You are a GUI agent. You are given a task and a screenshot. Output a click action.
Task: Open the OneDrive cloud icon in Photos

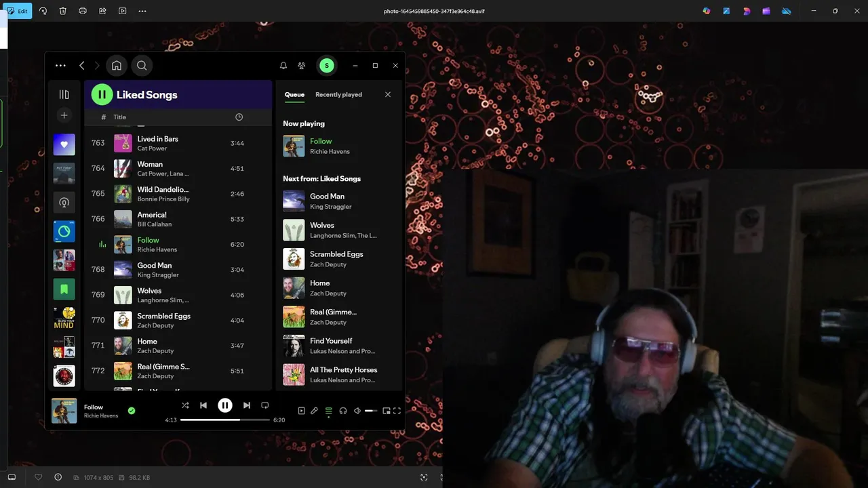tap(787, 11)
